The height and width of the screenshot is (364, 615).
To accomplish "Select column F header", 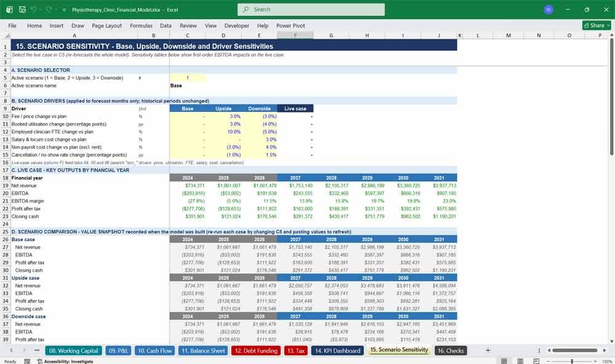I will (x=295, y=36).
